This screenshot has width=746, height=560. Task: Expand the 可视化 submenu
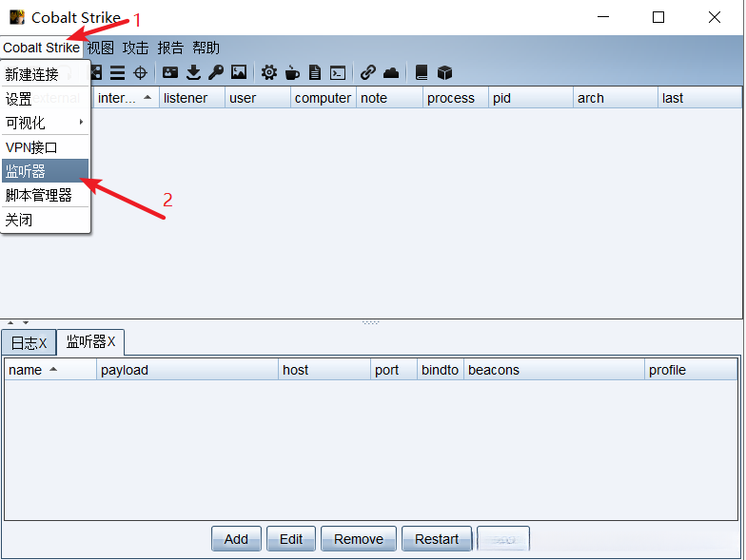(46, 123)
